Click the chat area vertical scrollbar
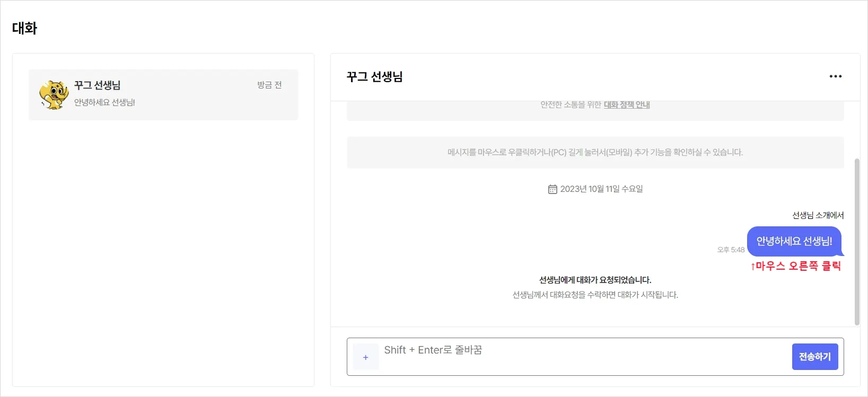This screenshot has height=397, width=868. click(x=857, y=241)
